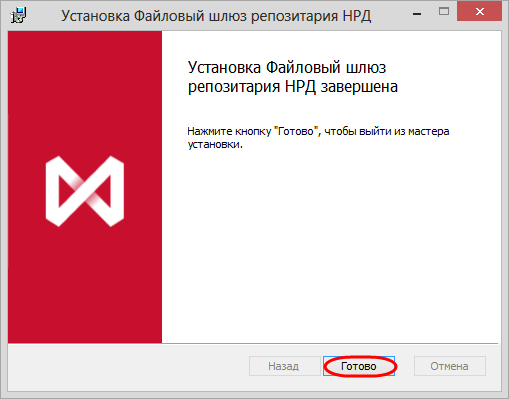The image size is (509, 399).
Task: Minimize the installer window
Action: [x=417, y=14]
